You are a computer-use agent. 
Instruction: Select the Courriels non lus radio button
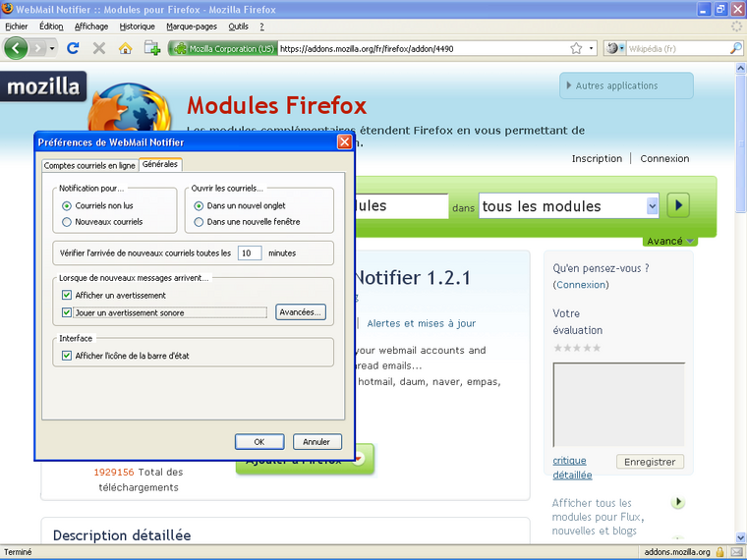tap(67, 205)
